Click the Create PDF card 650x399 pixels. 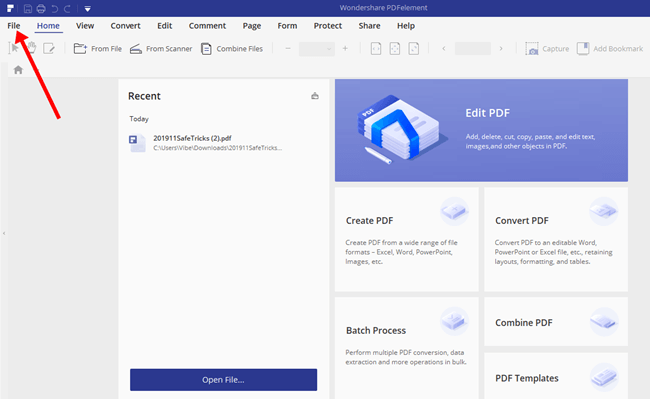pos(407,239)
